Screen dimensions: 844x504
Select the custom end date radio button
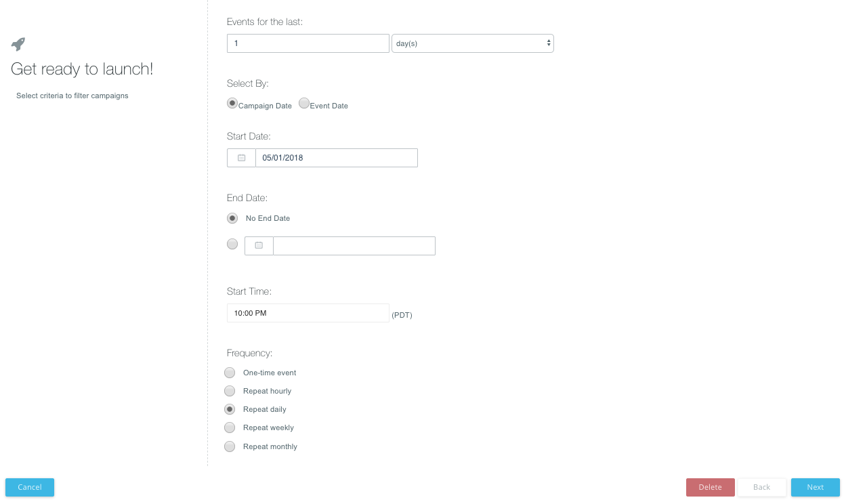pos(232,245)
